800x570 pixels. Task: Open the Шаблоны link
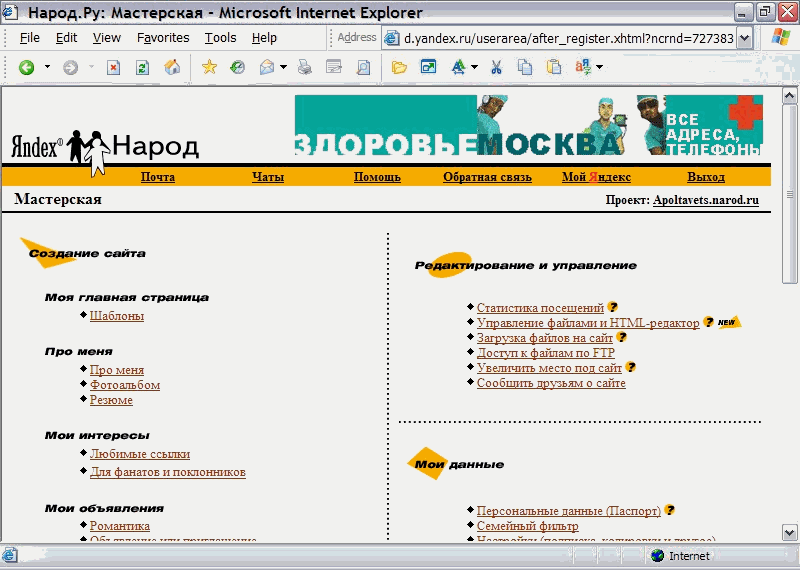point(117,316)
